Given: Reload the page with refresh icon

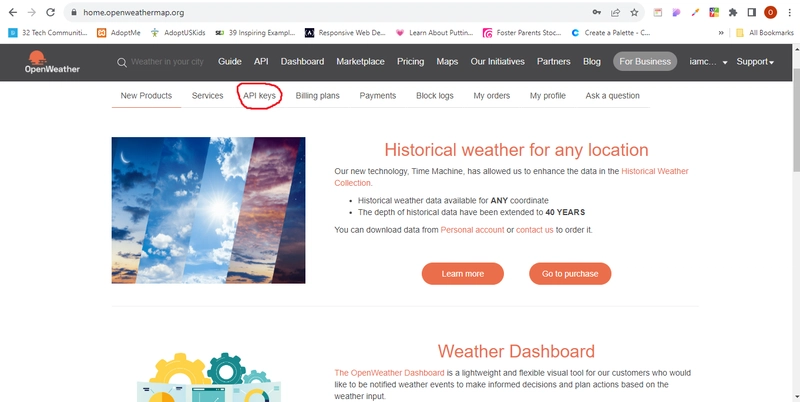Looking at the screenshot, I should [50, 12].
